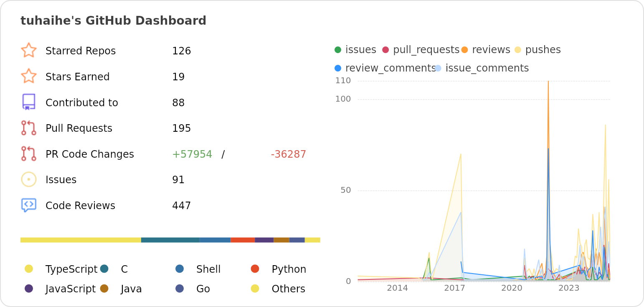This screenshot has width=644, height=307.
Task: Click the Java brown legend dot
Action: click(104, 288)
